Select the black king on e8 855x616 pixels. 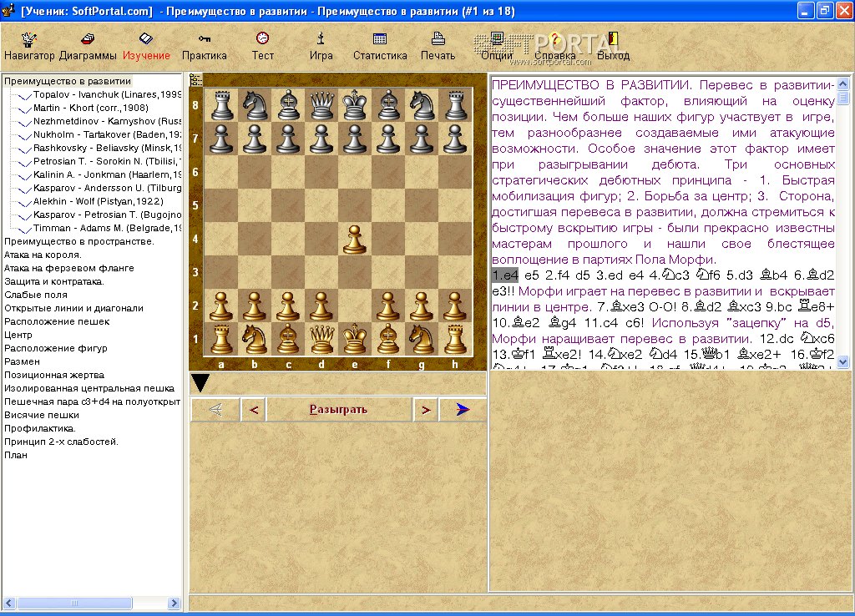point(354,104)
